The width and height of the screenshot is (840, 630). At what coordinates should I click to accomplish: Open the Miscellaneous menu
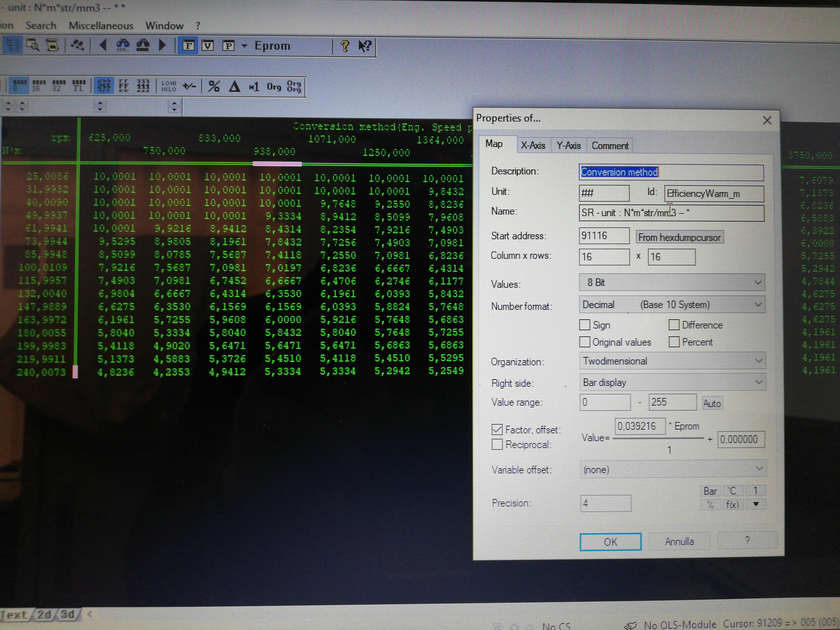click(101, 26)
